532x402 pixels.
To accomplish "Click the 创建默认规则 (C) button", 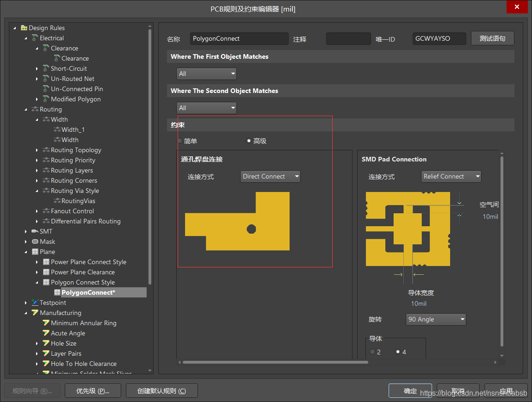I will click(162, 391).
